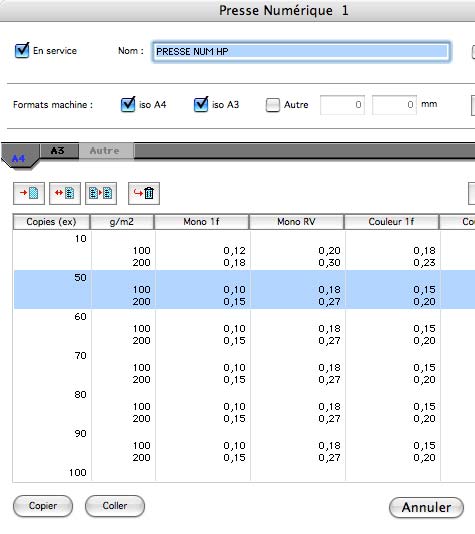Click the insert row icon with red arrows
Image resolution: width=475 pixels, height=534 pixels.
(65, 193)
